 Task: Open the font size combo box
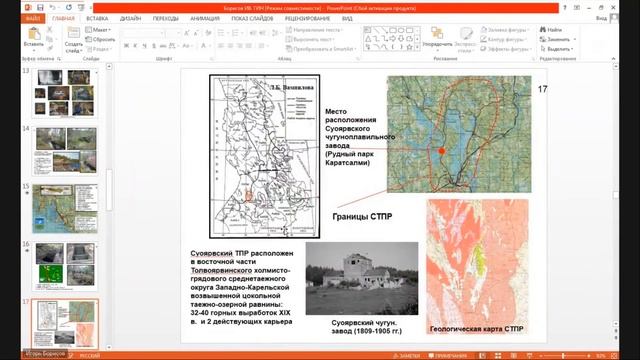click(x=173, y=33)
